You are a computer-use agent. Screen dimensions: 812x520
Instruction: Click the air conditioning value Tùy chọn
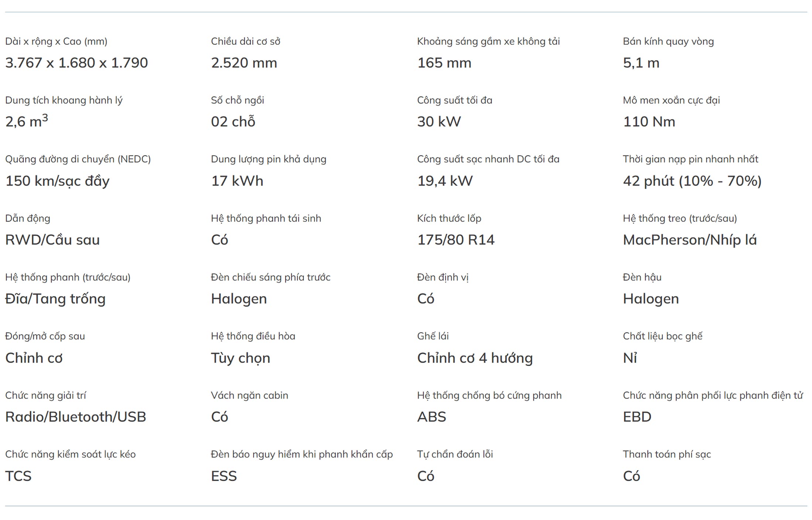pyautogui.click(x=240, y=358)
